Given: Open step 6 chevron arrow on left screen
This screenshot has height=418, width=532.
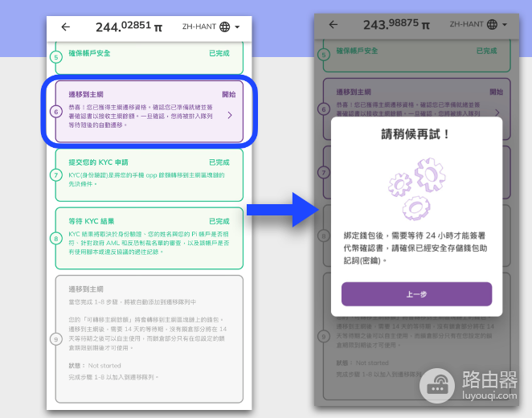Looking at the screenshot, I should pos(230,116).
